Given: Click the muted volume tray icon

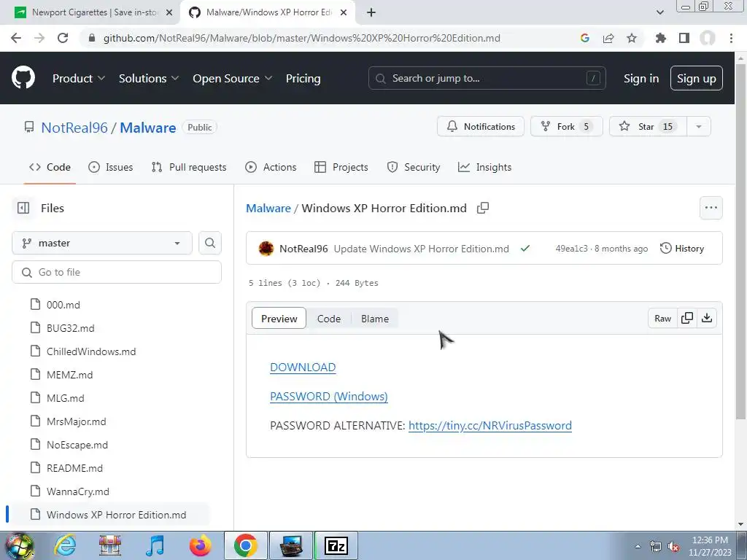Looking at the screenshot, I should click(x=673, y=547).
